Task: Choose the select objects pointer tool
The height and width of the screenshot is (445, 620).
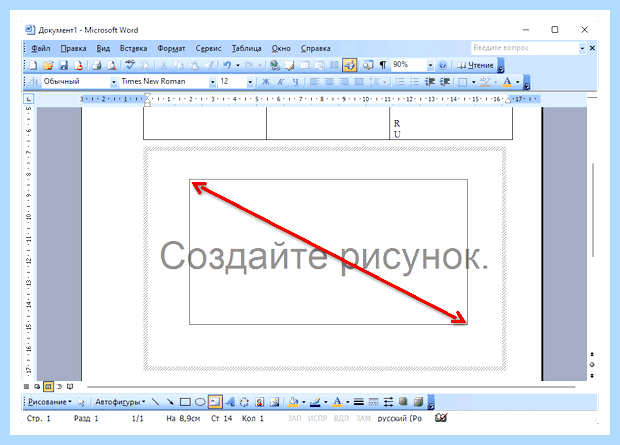Action: point(81,402)
